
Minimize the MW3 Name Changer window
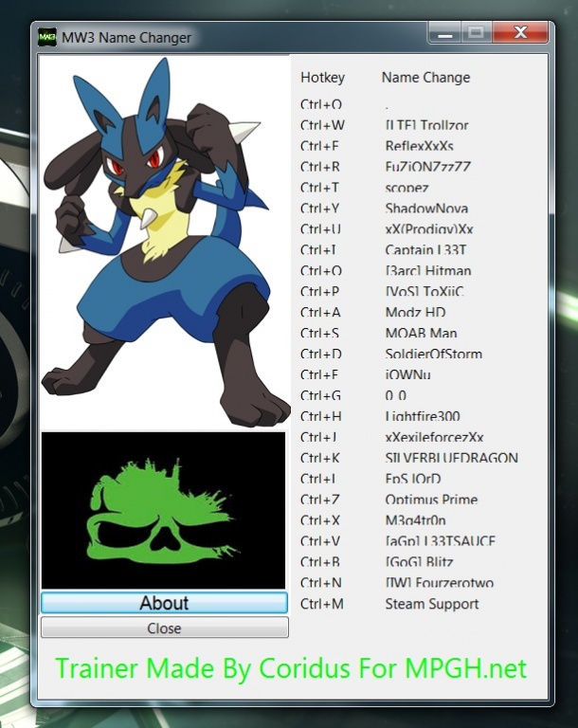click(x=445, y=33)
